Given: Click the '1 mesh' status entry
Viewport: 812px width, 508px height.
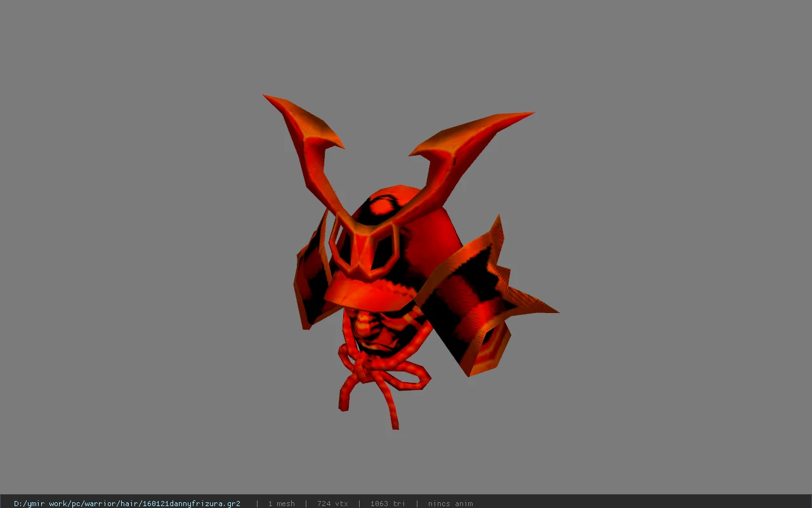Looking at the screenshot, I should [281, 504].
